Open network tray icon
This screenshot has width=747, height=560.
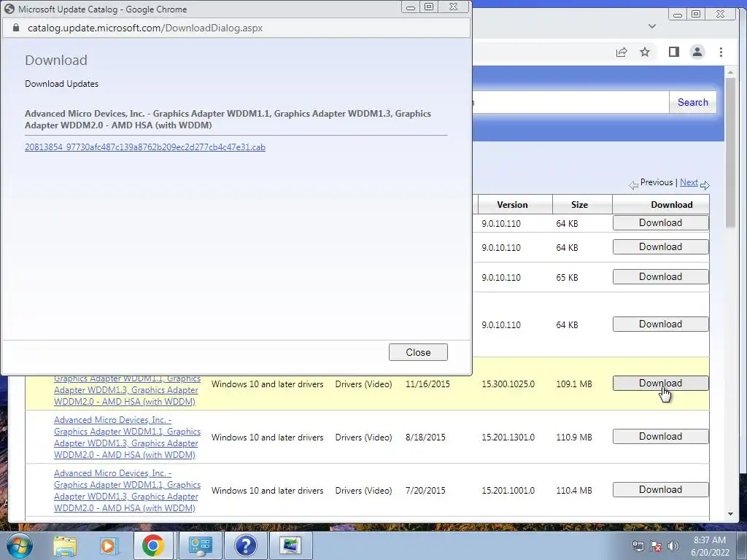coord(638,546)
